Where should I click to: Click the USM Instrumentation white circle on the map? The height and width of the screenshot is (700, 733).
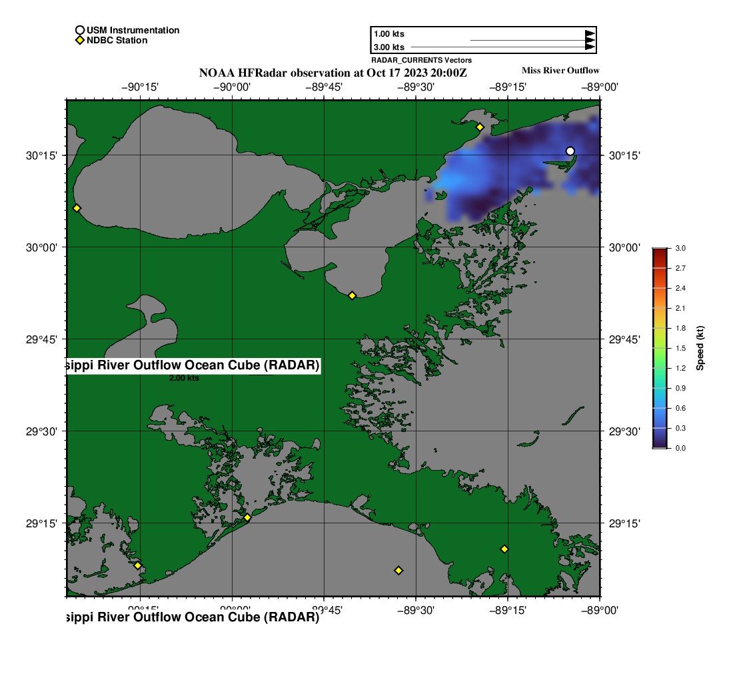pyautogui.click(x=570, y=151)
